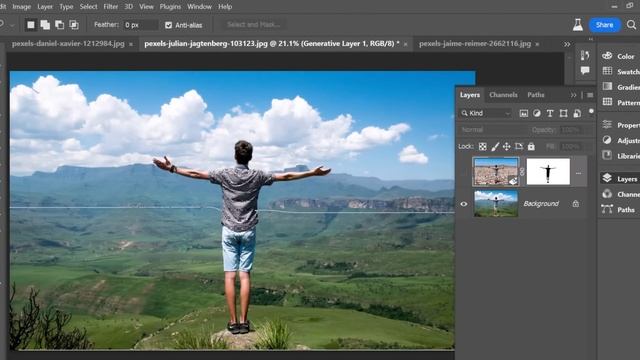Click Select and Mask button

click(x=253, y=25)
